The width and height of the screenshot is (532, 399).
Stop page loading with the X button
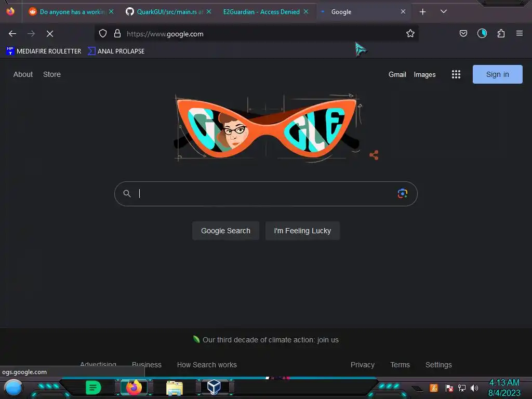[50, 34]
